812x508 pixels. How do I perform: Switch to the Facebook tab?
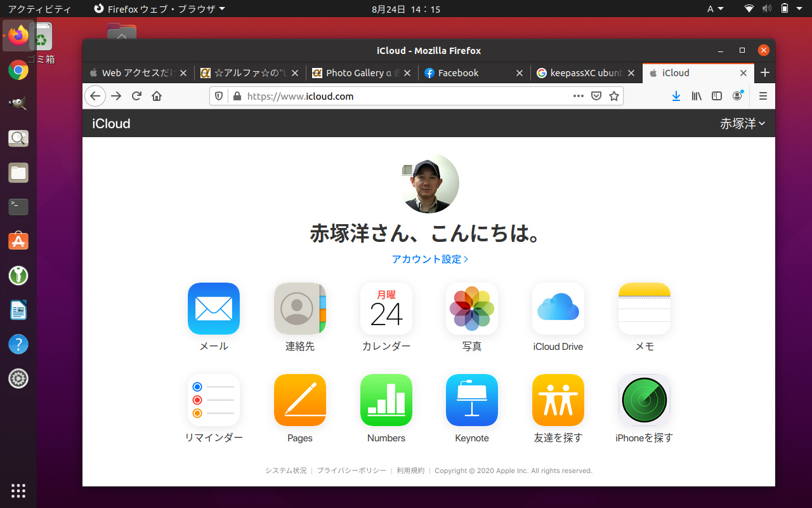tap(473, 73)
